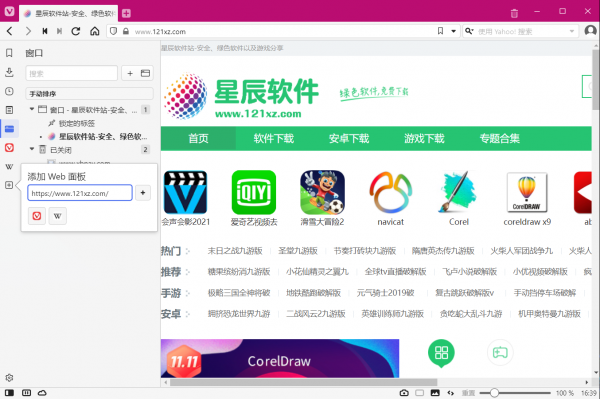Bookmark this page with the bookmark icon
Screen dimensions: 600x399
[440, 31]
